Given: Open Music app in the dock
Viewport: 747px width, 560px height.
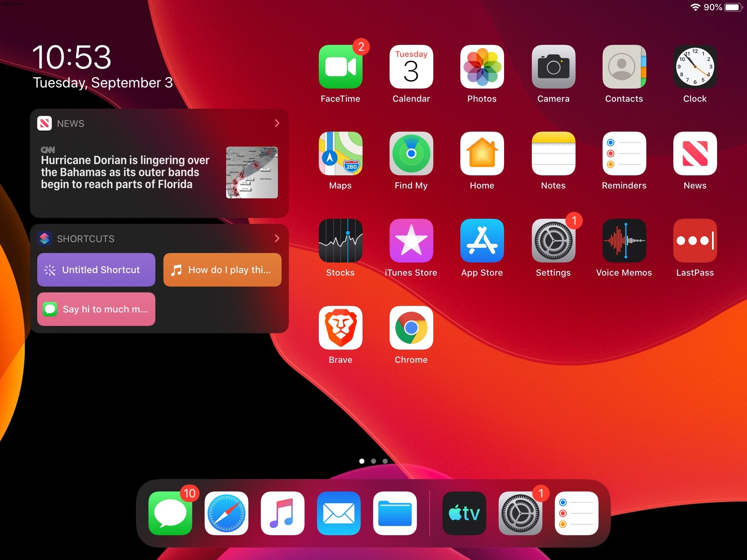Looking at the screenshot, I should (282, 513).
